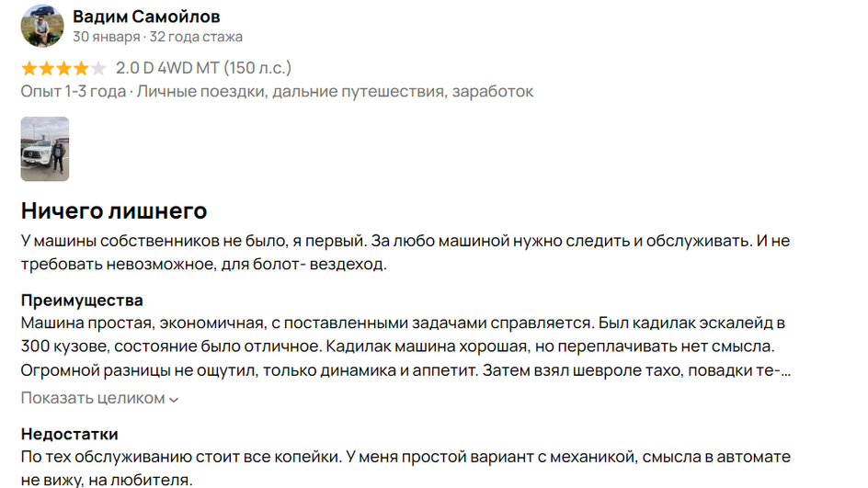Open the white pickup truck review photo
Image resolution: width=868 pixels, height=488 pixels.
(45, 149)
